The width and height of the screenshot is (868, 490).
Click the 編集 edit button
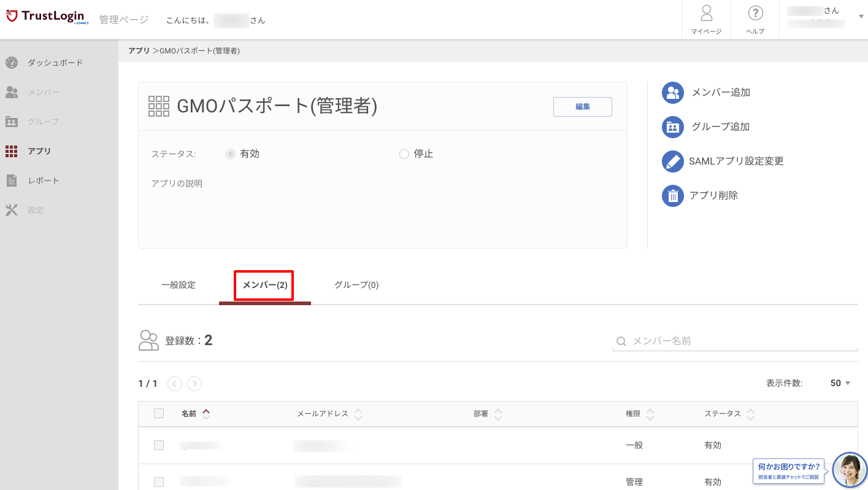tap(583, 107)
